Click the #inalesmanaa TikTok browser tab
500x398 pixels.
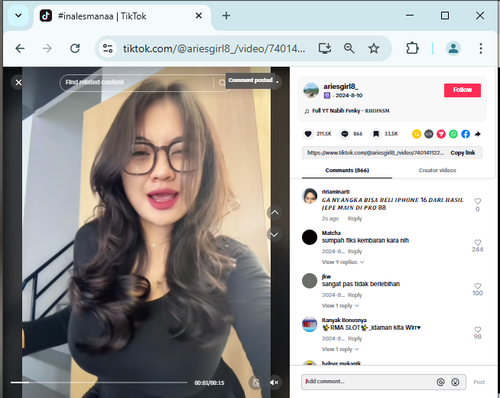click(122, 16)
